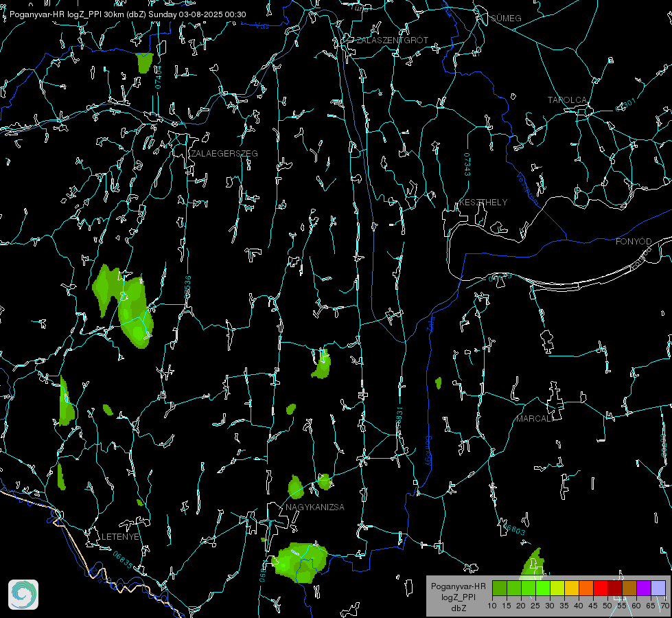The height and width of the screenshot is (618, 672).
Task: Click the MARCALI town label
Action: pos(535,419)
